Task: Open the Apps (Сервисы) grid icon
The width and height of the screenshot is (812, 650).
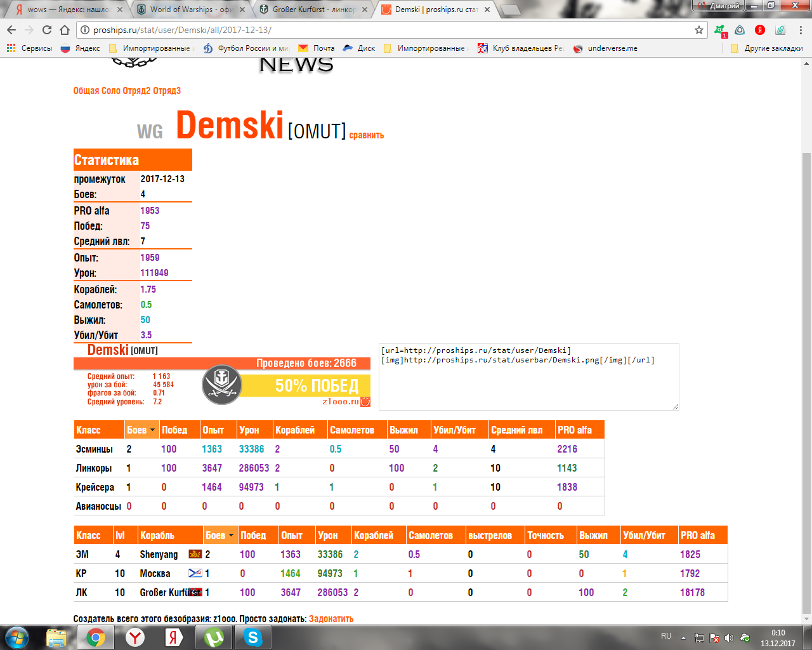Action: pyautogui.click(x=11, y=48)
